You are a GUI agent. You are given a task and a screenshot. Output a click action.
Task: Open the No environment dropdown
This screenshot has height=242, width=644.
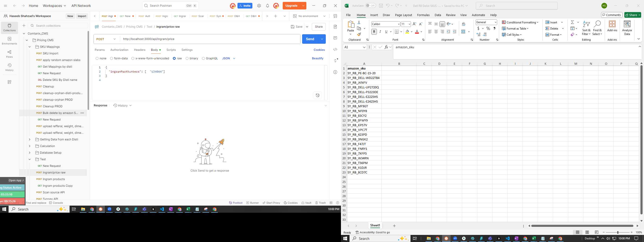point(309,16)
